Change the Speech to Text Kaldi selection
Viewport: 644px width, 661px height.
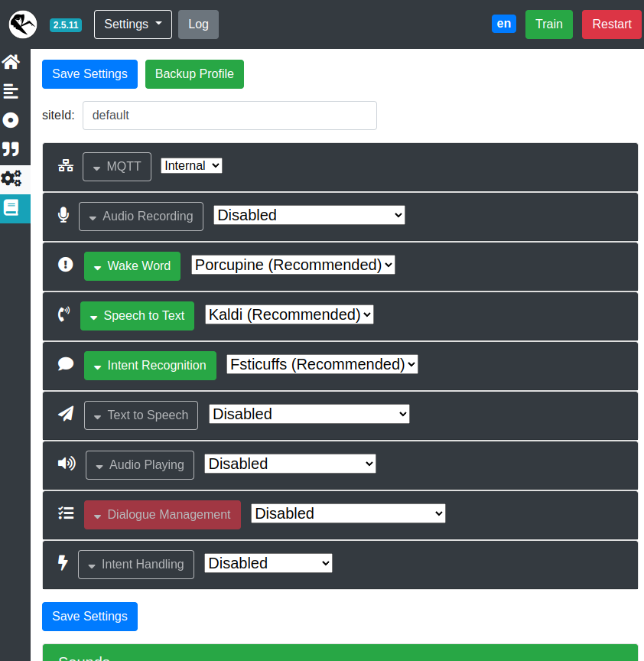[x=289, y=314]
